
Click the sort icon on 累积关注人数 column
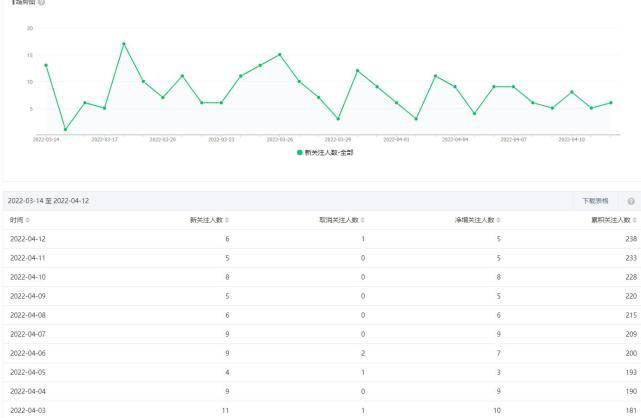(x=634, y=220)
